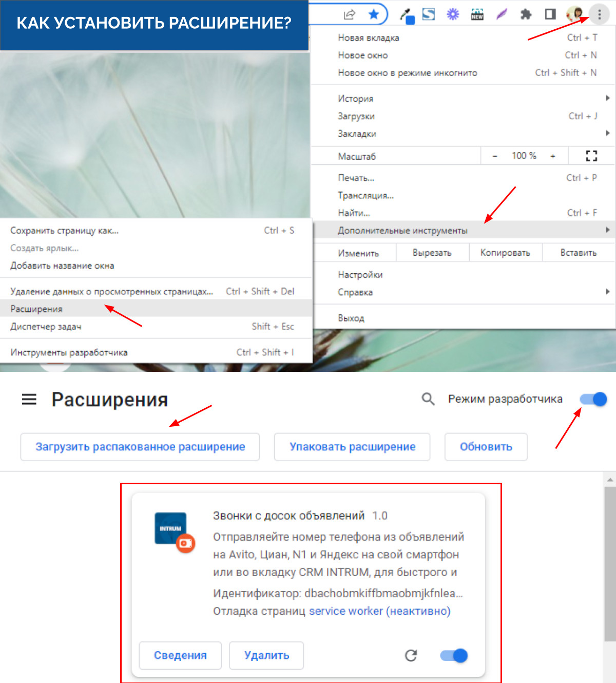Click the Идентификатор text line
The image size is (616, 683).
point(338,593)
